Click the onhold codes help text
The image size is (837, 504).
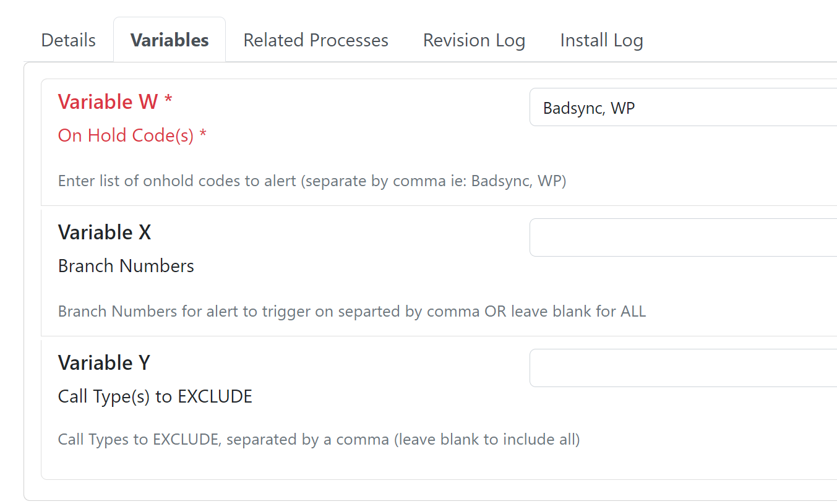pos(312,181)
